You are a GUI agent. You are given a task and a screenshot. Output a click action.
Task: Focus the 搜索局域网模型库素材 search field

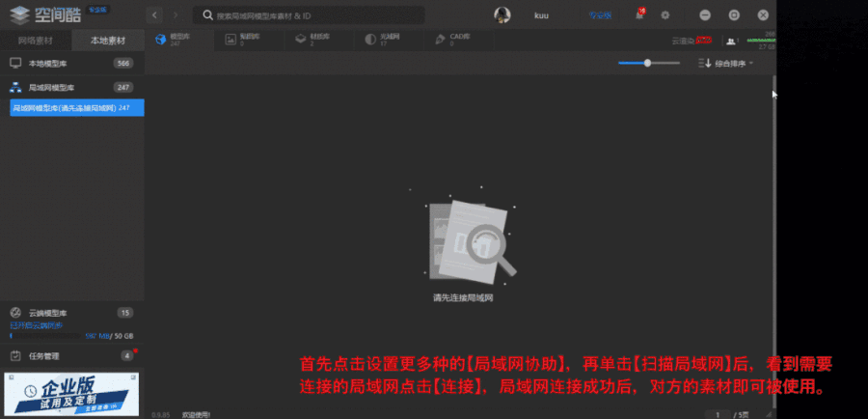point(309,15)
